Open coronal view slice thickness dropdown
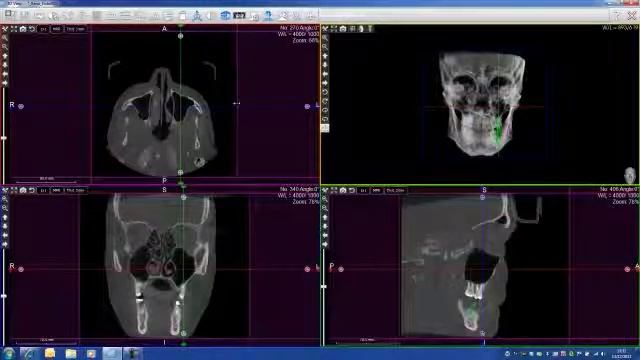 click(76, 190)
